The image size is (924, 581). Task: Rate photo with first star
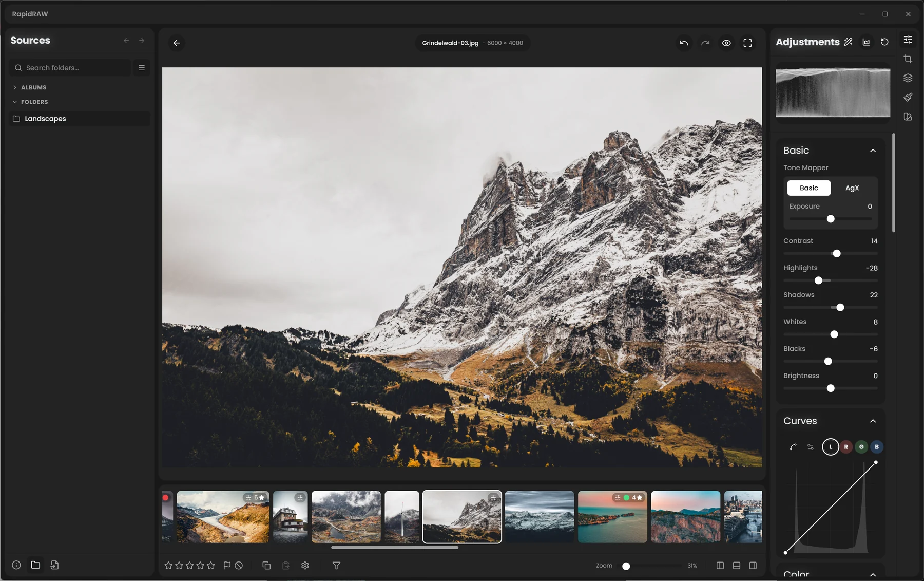click(x=168, y=566)
